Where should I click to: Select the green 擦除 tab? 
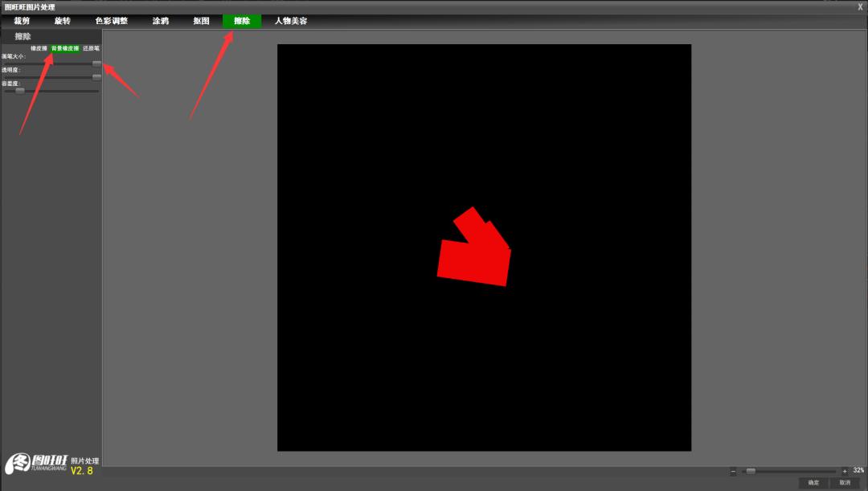(x=242, y=21)
